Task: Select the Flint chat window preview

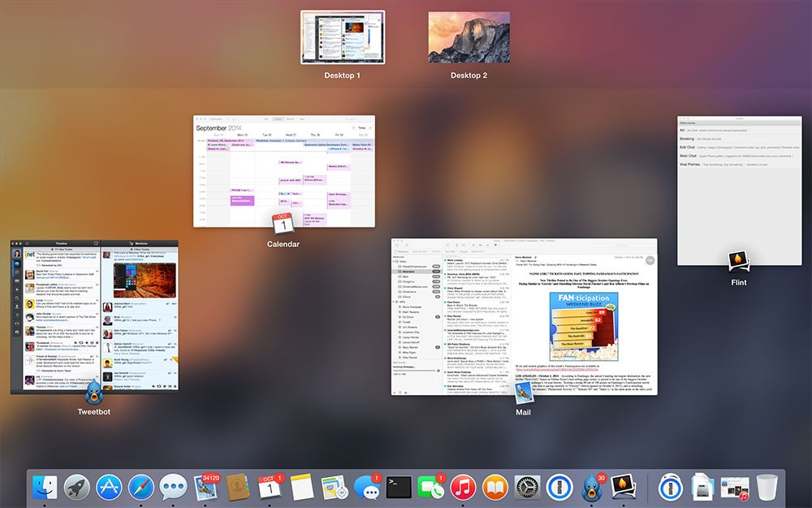Action: 739,191
